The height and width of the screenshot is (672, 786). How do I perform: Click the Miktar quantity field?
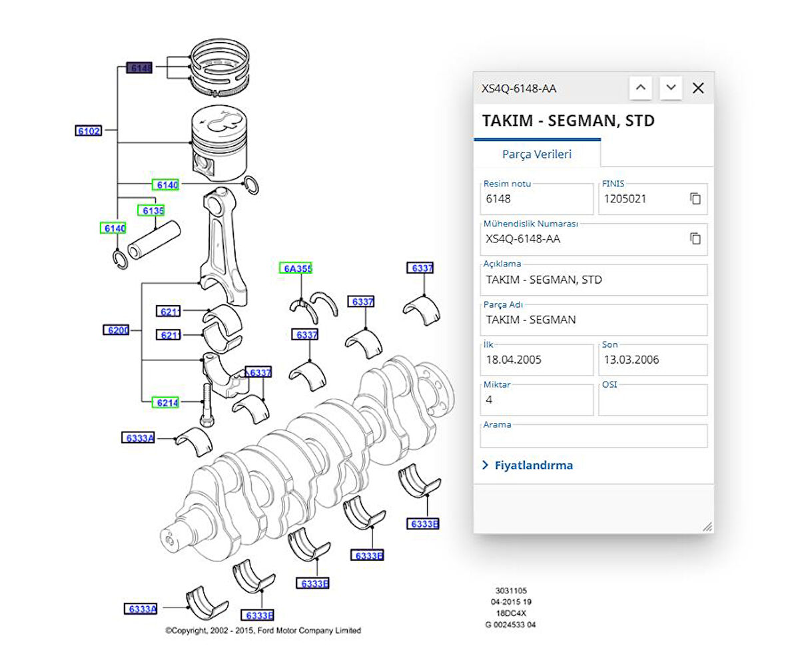[x=536, y=400]
